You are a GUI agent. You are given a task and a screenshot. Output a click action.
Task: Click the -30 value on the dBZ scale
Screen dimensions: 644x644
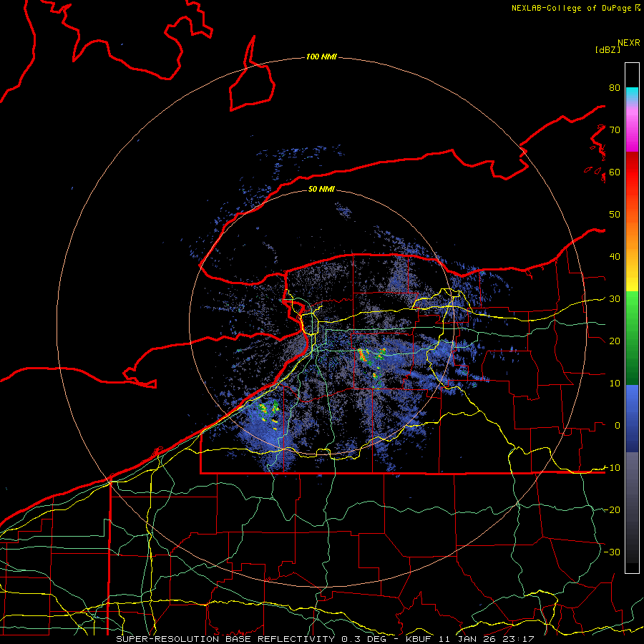pyautogui.click(x=612, y=552)
